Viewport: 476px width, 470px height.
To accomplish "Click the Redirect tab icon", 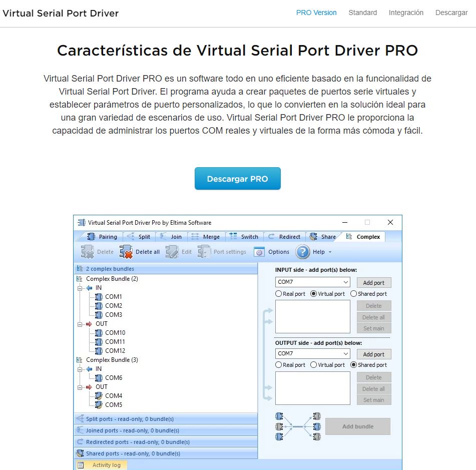I will [x=271, y=237].
